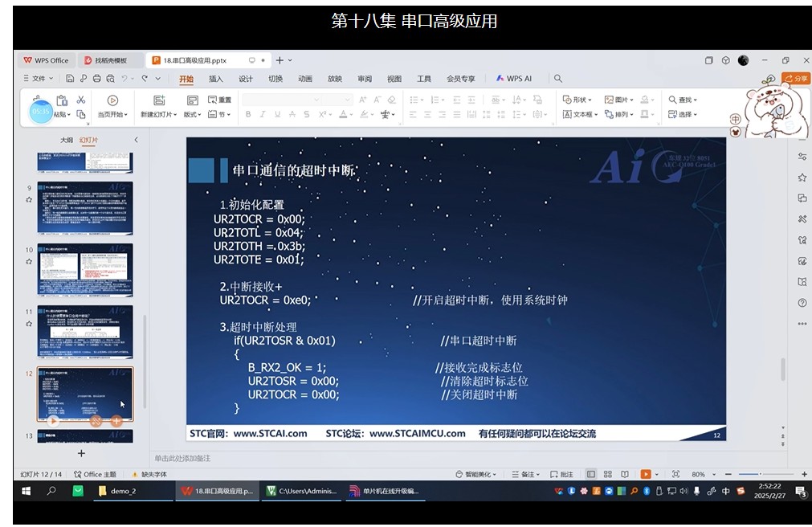Open the 文本框 text box dropdown
The image size is (812, 527).
[580, 114]
